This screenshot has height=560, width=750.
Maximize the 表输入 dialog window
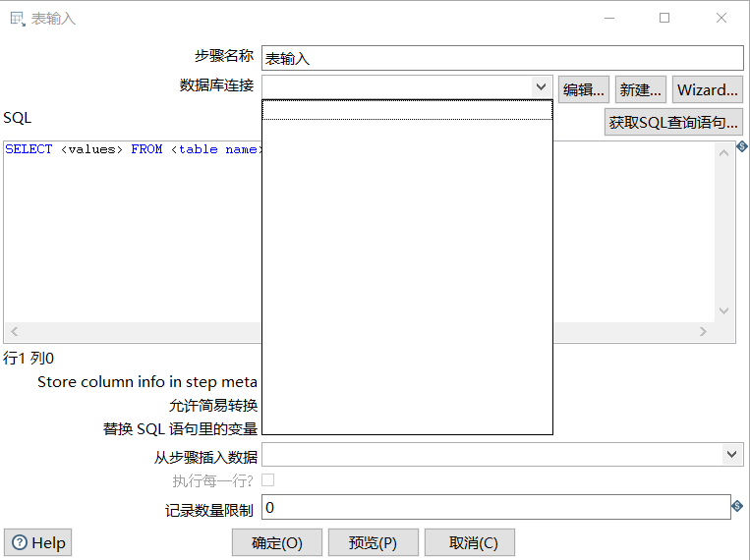[x=664, y=18]
